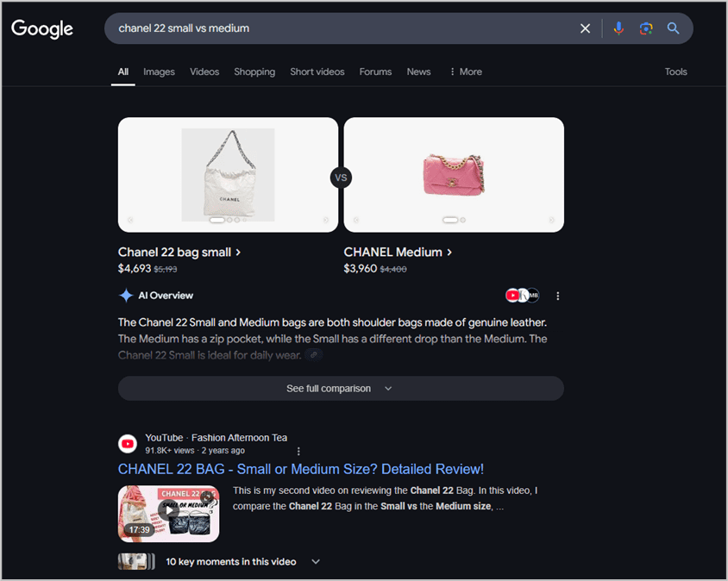Click the $3,960 price text
Screen dimensions: 728x581
click(361, 269)
